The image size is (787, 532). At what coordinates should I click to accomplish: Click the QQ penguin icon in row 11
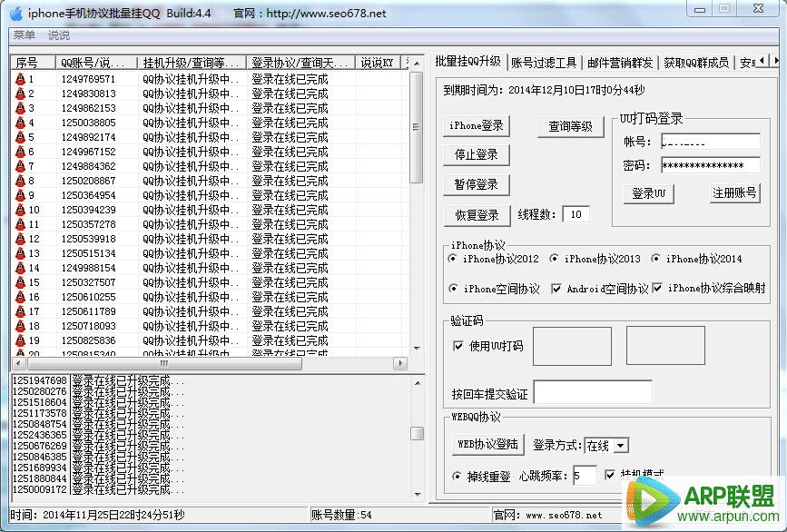click(21, 224)
